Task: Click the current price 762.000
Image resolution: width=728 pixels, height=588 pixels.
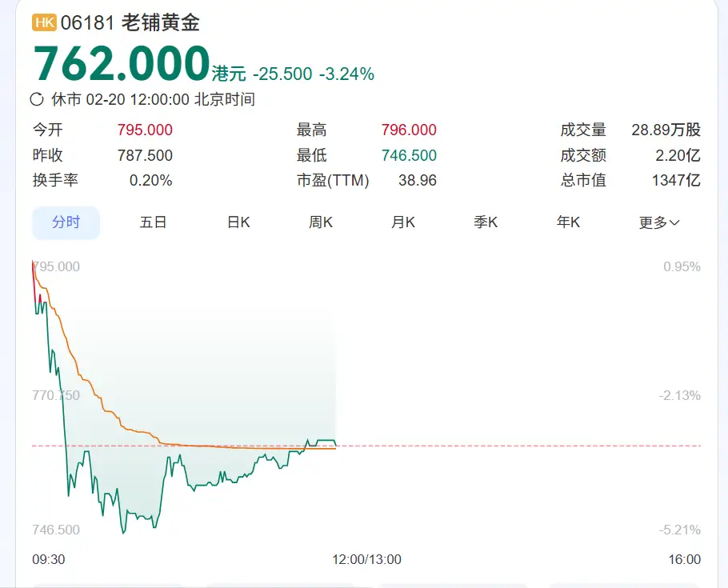Action: coord(121,64)
